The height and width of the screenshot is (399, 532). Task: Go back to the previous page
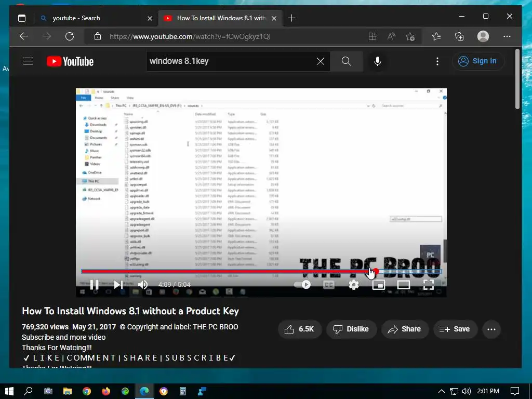24,36
